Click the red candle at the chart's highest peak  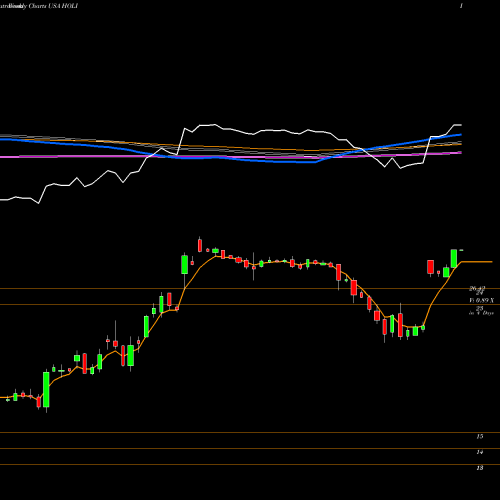point(200,245)
